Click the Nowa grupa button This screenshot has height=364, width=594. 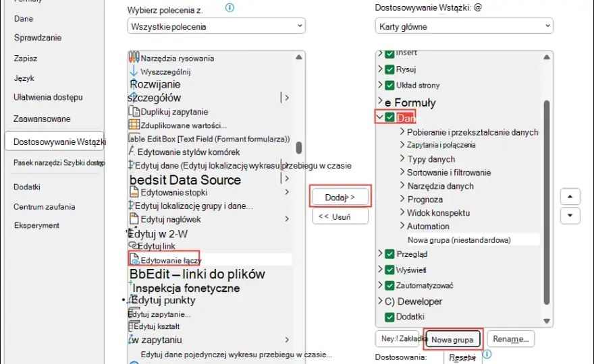(x=453, y=339)
